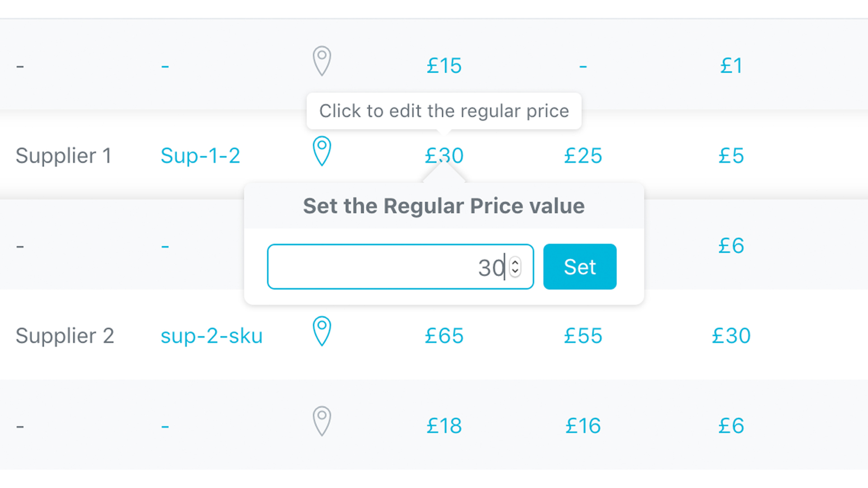Viewport: 868px width, 488px height.
Task: Click the £55 sale price for Supplier 2
Action: click(583, 335)
